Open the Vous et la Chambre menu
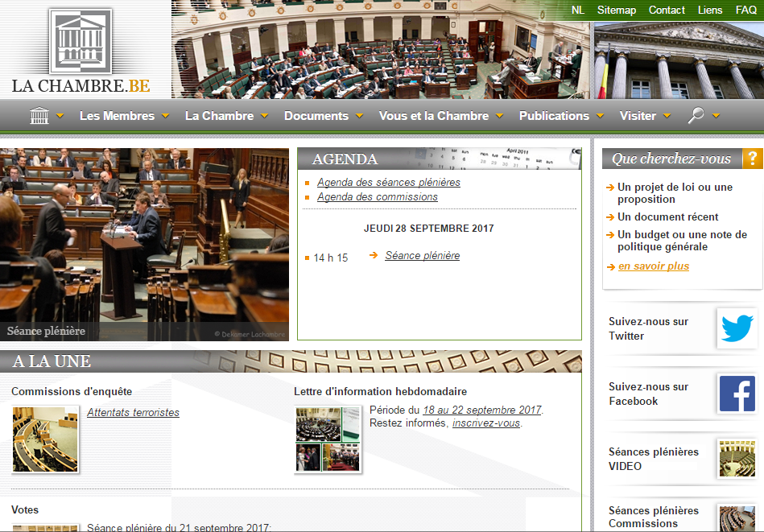Image resolution: width=764 pixels, height=532 pixels. pyautogui.click(x=433, y=116)
